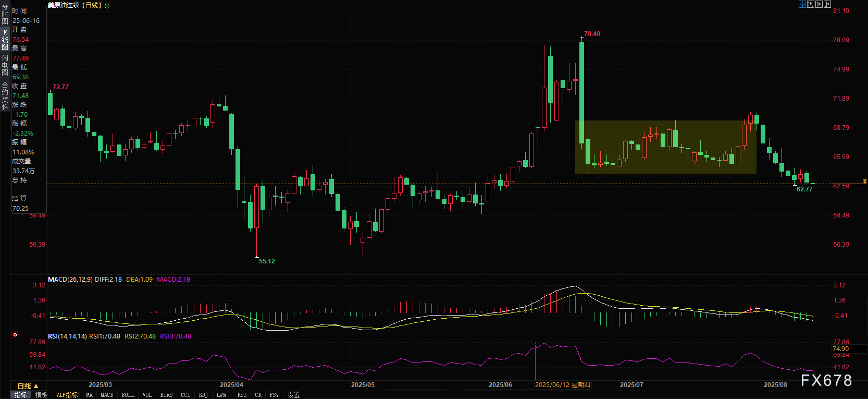Select the 指标 tab at bottom
The width and height of the screenshot is (868, 399).
21,395
